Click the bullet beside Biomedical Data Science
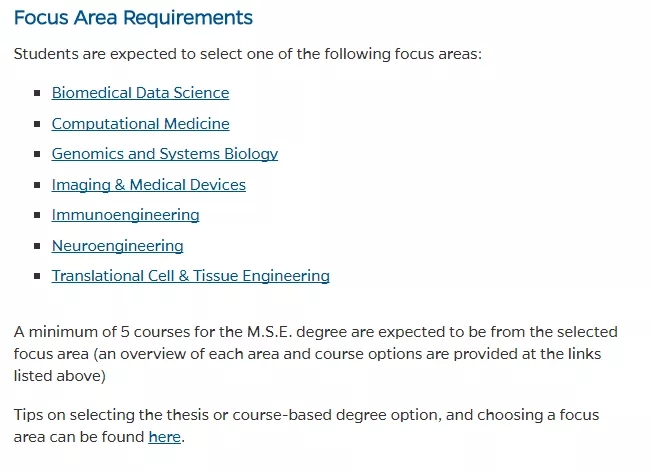This screenshot has width=650, height=473. point(38,93)
